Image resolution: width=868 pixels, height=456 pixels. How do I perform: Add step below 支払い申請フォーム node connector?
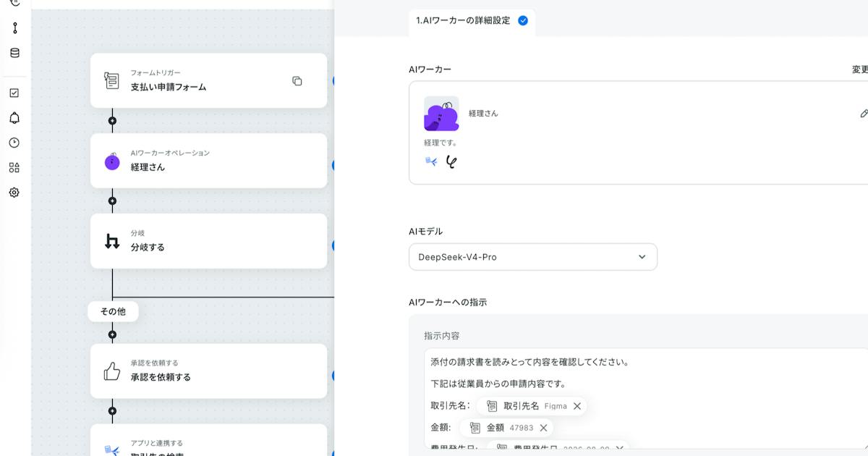point(112,121)
